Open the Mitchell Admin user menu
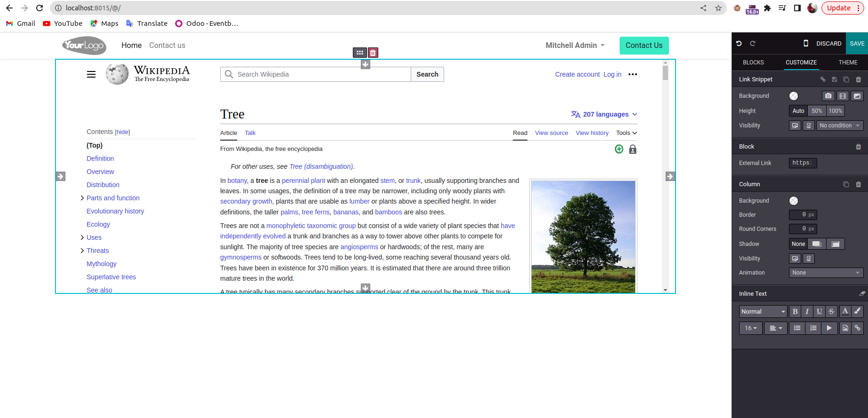This screenshot has height=418, width=868. click(x=575, y=45)
